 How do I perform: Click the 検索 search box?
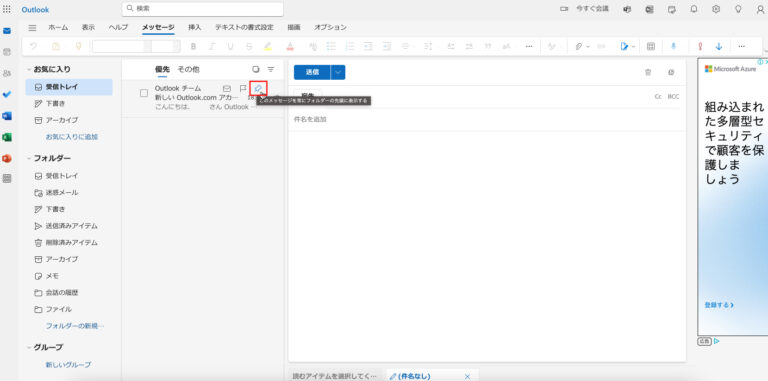click(x=202, y=9)
